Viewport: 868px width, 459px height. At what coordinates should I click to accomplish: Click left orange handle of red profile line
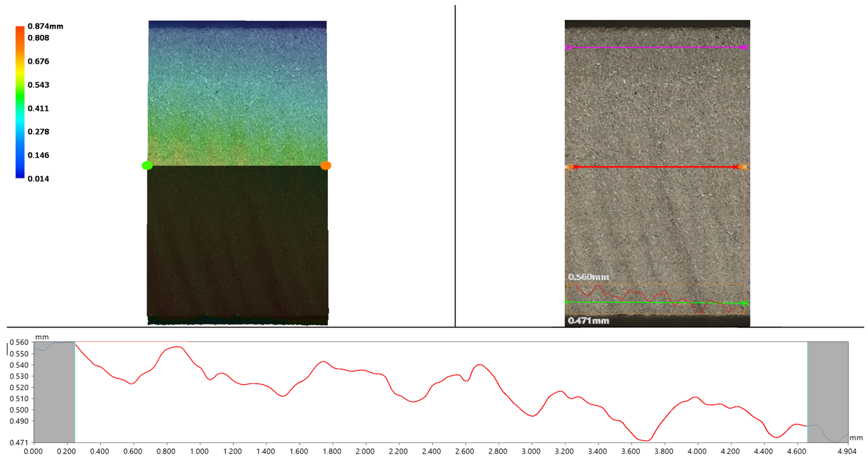(x=569, y=167)
